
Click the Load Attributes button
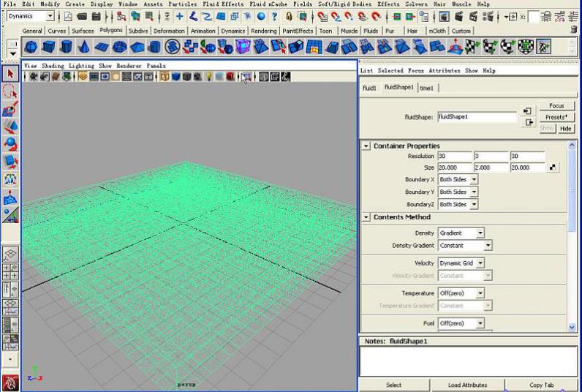(467, 385)
